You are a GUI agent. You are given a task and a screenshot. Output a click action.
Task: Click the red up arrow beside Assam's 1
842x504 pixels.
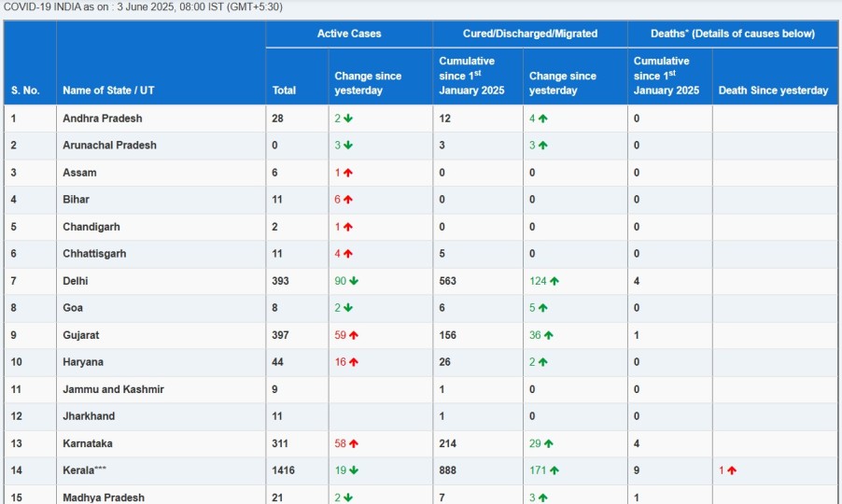(348, 173)
